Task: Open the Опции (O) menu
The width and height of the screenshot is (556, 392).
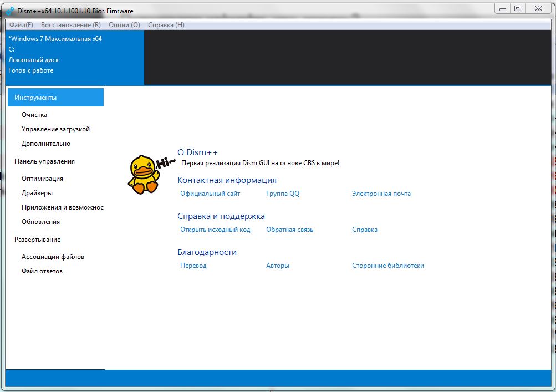Action: point(124,25)
